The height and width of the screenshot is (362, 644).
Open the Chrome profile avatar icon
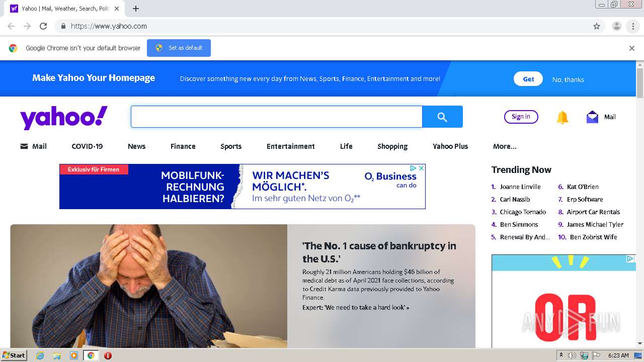point(616,26)
